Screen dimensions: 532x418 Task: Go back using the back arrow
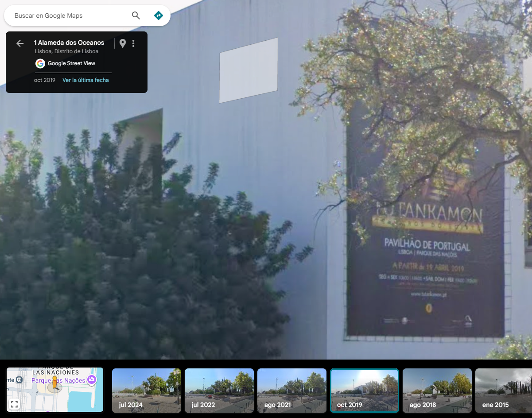[x=19, y=43]
